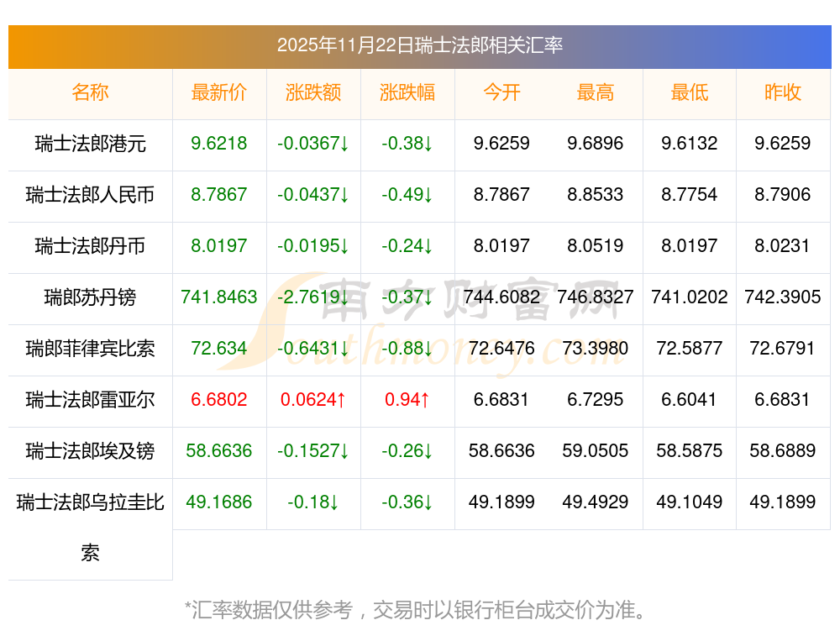Select the 瑞士法郎乌拉圭比索 row name
Image resolution: width=840 pixels, height=636 pixels.
click(90, 528)
